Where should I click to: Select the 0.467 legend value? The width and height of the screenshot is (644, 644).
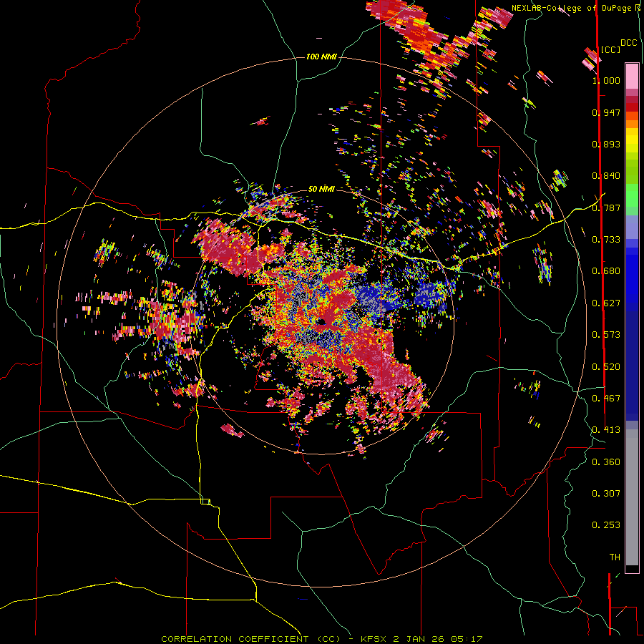pos(606,399)
